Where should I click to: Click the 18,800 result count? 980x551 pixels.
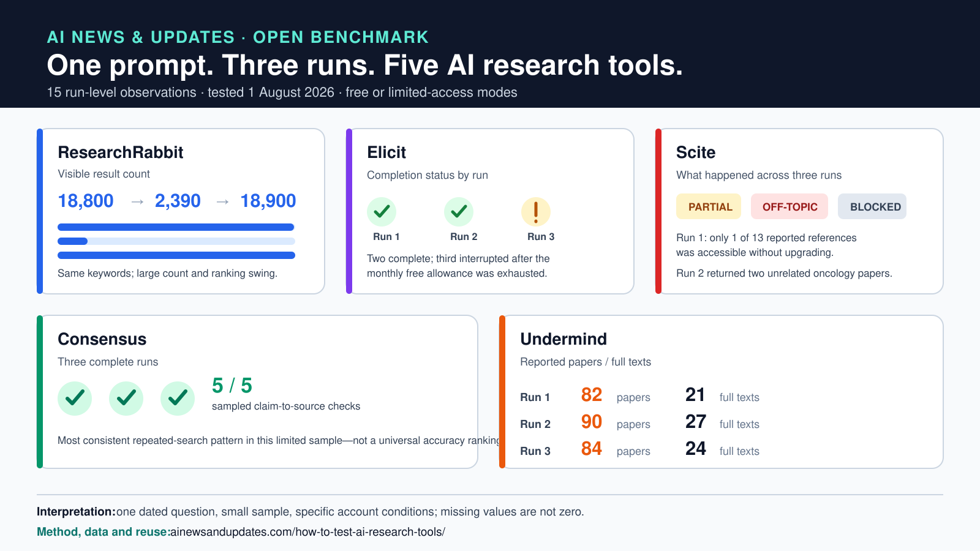click(x=86, y=201)
